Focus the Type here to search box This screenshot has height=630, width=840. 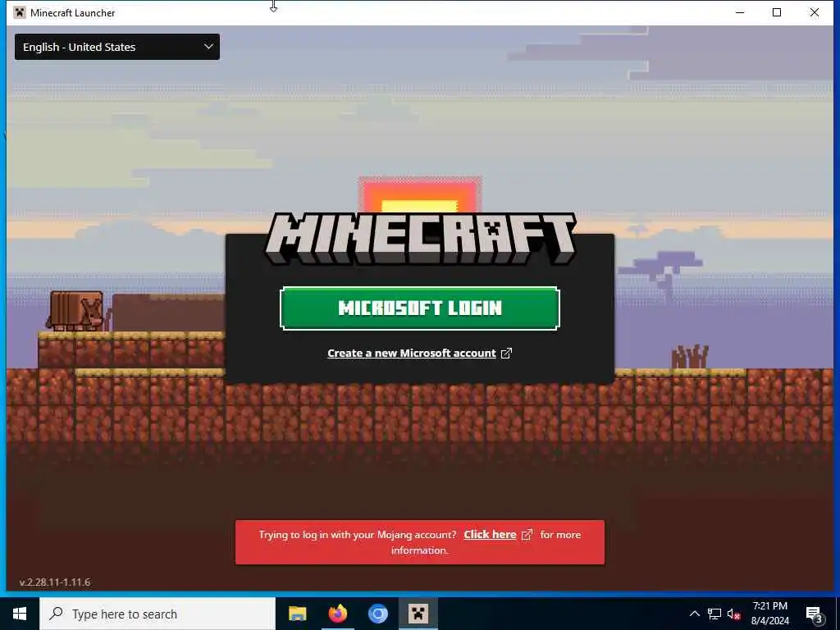(x=157, y=614)
